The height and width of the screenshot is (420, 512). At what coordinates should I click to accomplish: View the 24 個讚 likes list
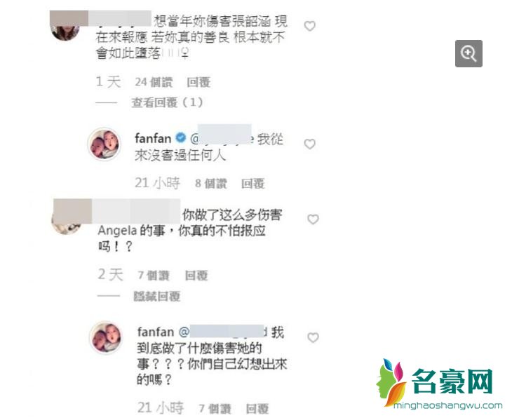coord(154,82)
